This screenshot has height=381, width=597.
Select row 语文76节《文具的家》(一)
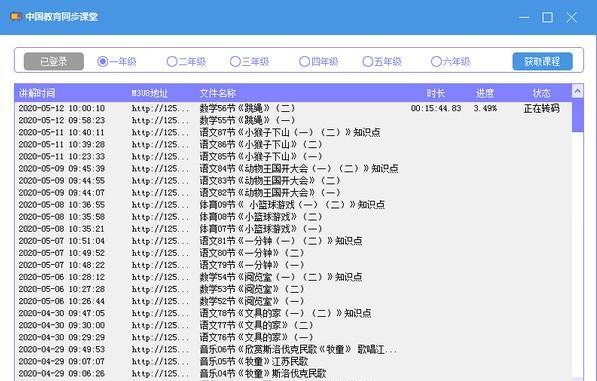[293, 337]
